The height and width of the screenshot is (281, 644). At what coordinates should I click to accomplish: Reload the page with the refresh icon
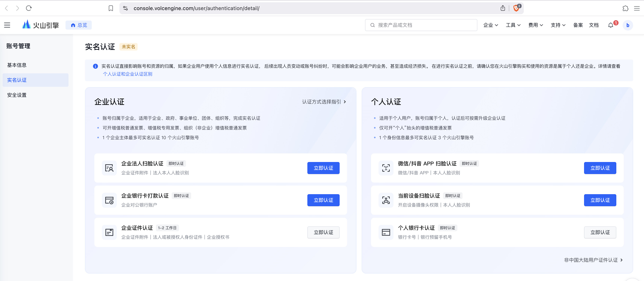coord(29,8)
